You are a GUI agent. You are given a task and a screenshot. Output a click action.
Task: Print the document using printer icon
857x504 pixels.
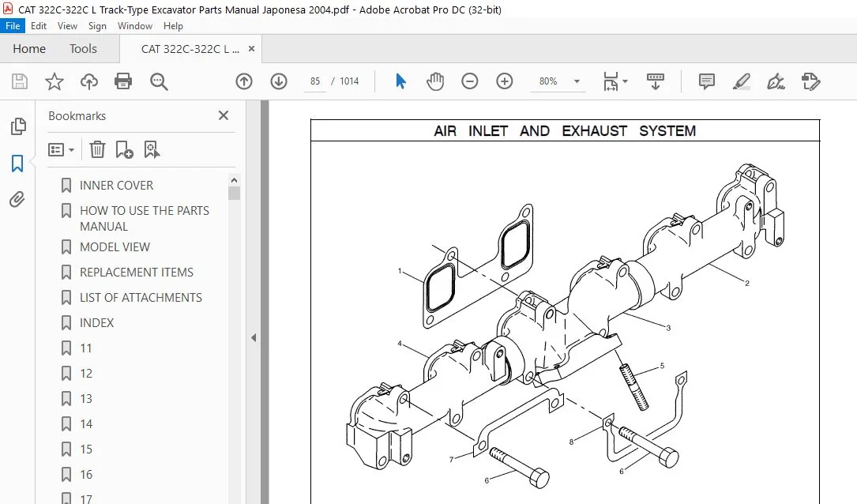[123, 81]
